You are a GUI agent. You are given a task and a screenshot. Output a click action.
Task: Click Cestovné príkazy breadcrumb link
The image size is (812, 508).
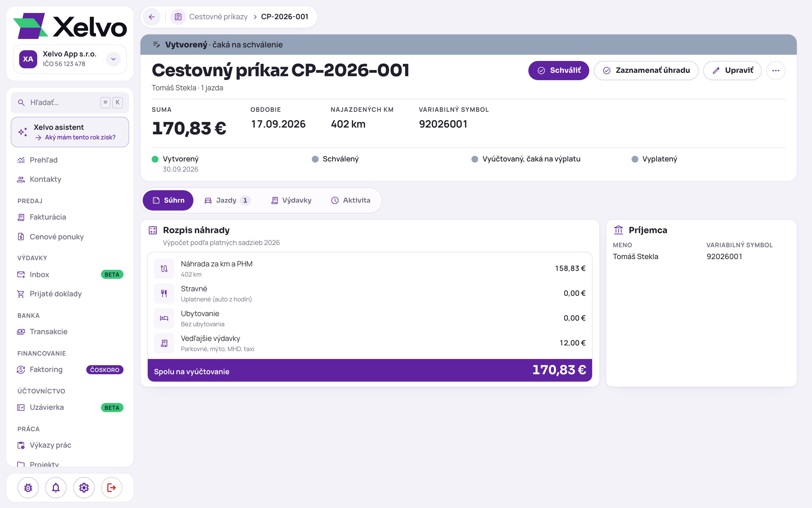(x=219, y=17)
